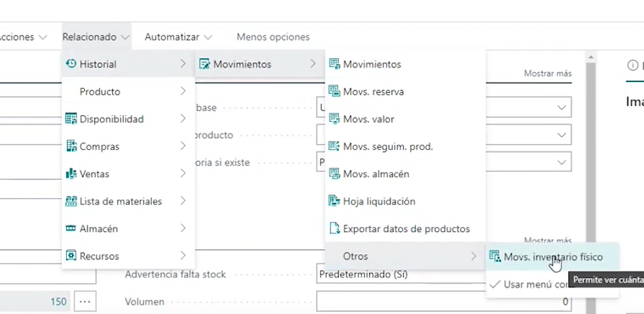Click the Disponibilidad calendar icon
The image size is (644, 314).
(x=71, y=119)
